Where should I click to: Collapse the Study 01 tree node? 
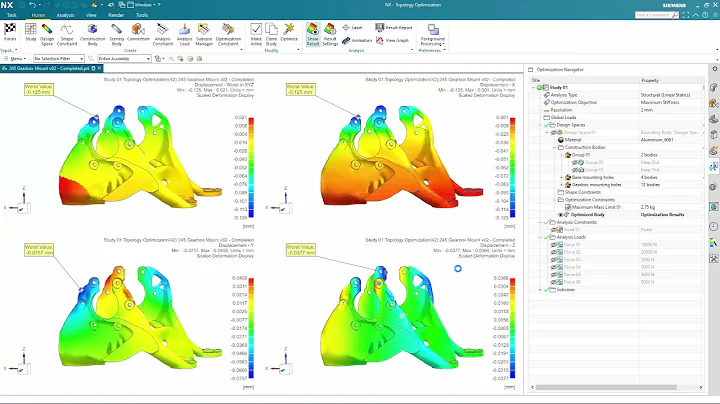534,87
